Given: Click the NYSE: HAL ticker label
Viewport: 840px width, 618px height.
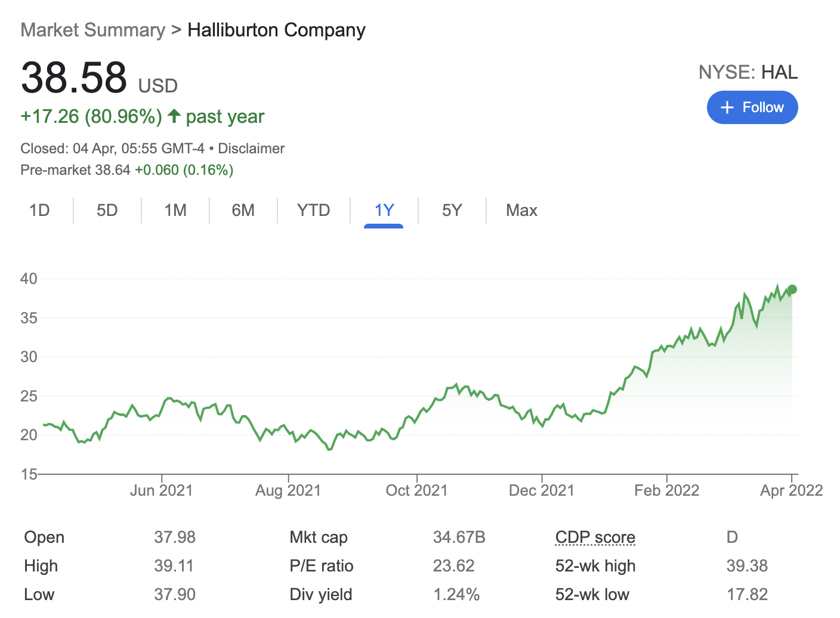Looking at the screenshot, I should pyautogui.click(x=749, y=72).
